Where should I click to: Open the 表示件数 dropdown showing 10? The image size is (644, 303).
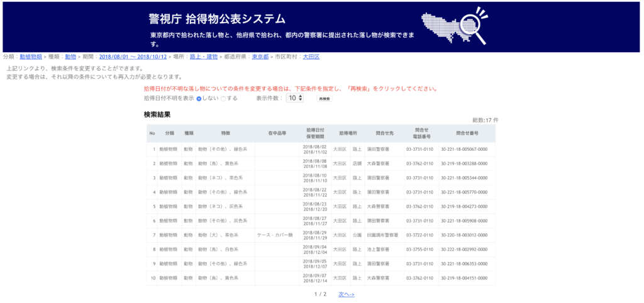[x=295, y=98]
